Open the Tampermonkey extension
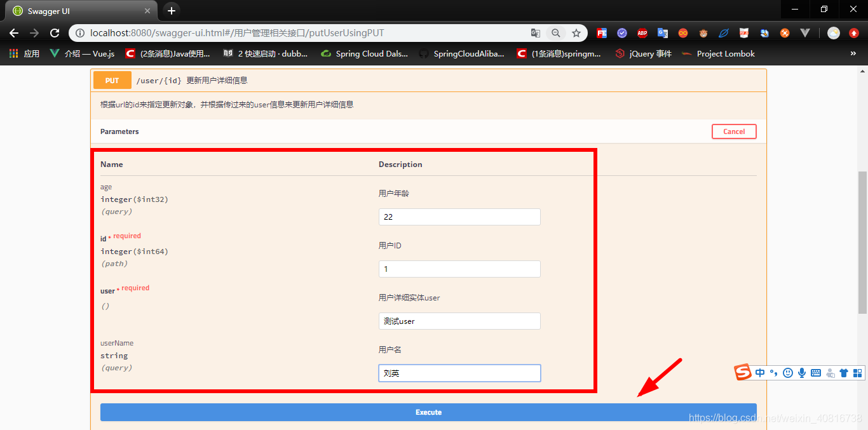This screenshot has width=868, height=430. (703, 33)
